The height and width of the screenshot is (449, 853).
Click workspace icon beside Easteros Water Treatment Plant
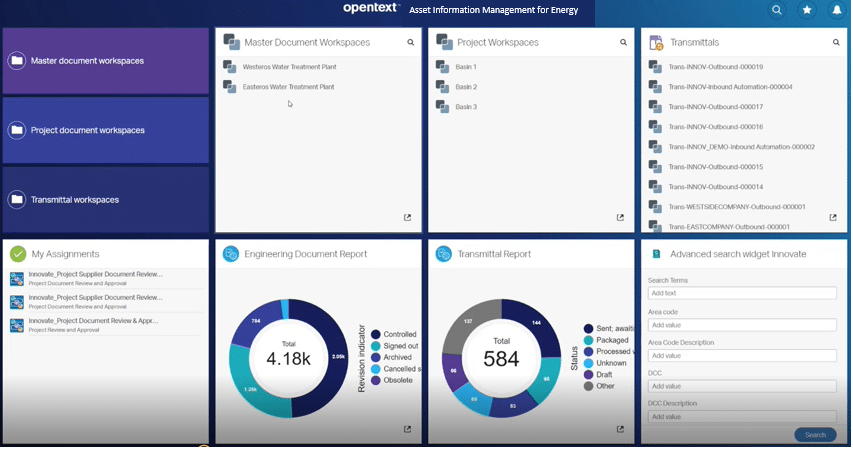(230, 87)
